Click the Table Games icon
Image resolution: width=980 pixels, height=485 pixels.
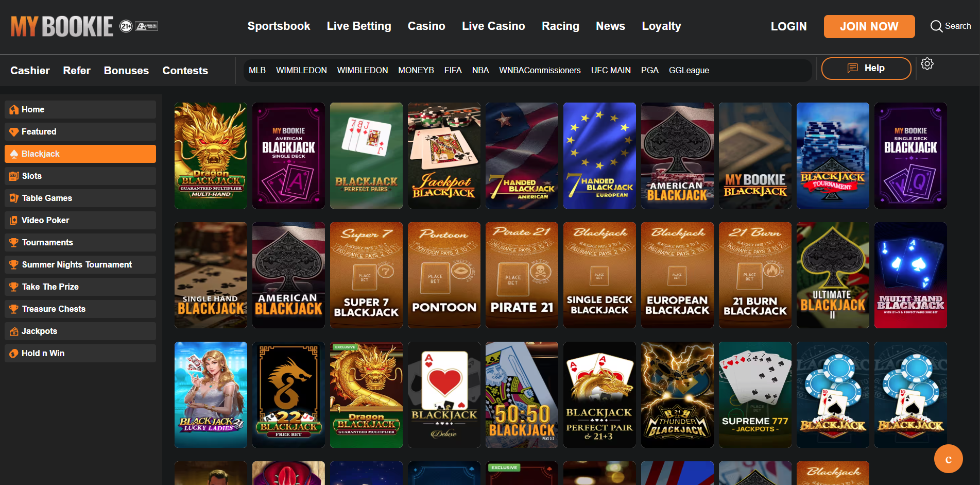point(14,198)
